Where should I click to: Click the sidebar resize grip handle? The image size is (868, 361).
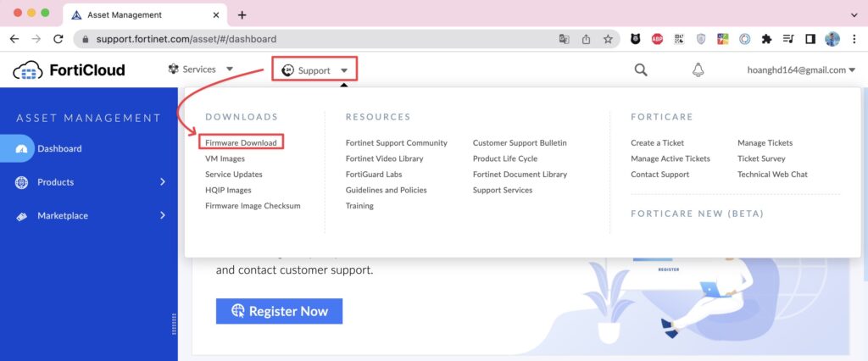click(174, 325)
